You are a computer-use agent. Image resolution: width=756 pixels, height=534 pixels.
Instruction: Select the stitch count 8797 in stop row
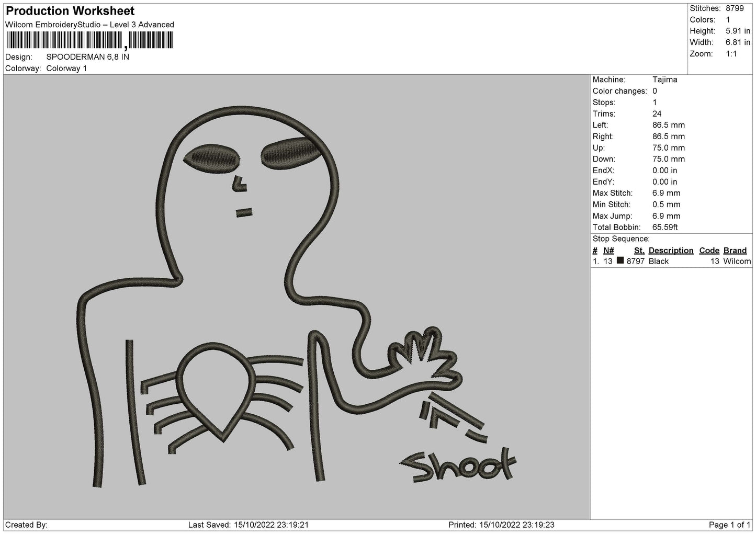pyautogui.click(x=636, y=262)
